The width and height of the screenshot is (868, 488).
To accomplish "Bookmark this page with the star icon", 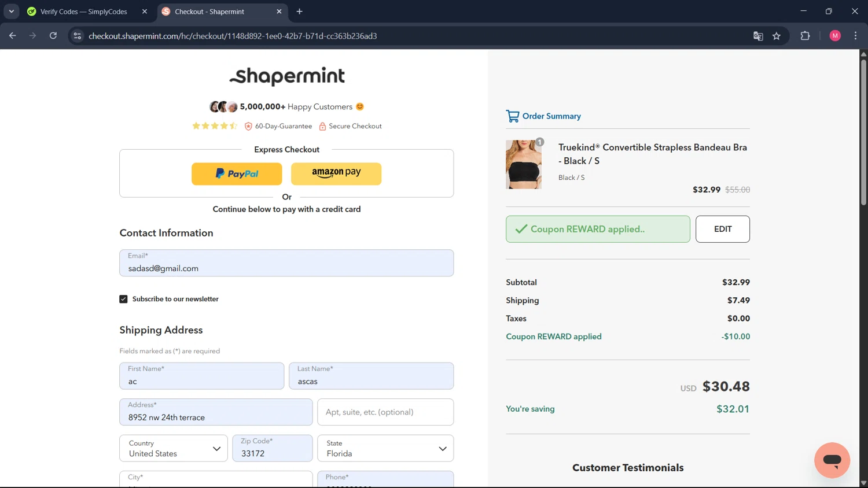I will point(777,36).
